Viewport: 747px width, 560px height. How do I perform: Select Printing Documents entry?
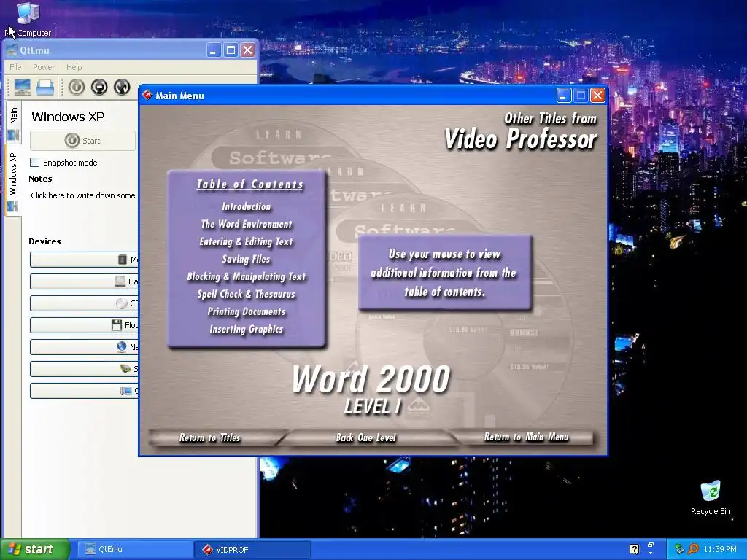[x=247, y=311]
